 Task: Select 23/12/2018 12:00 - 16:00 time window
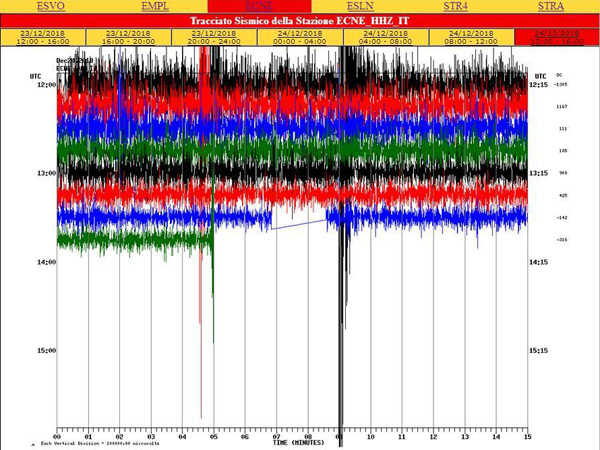point(43,36)
